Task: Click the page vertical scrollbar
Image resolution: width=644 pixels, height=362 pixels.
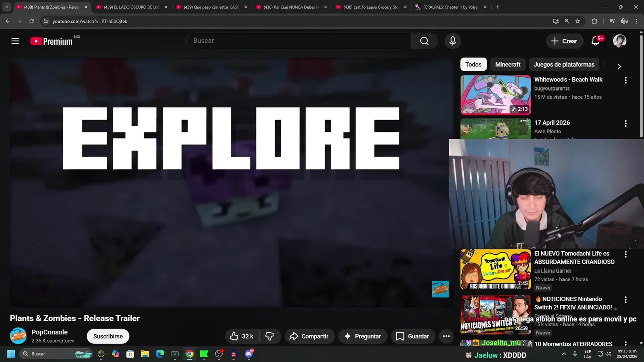Action: click(641, 85)
